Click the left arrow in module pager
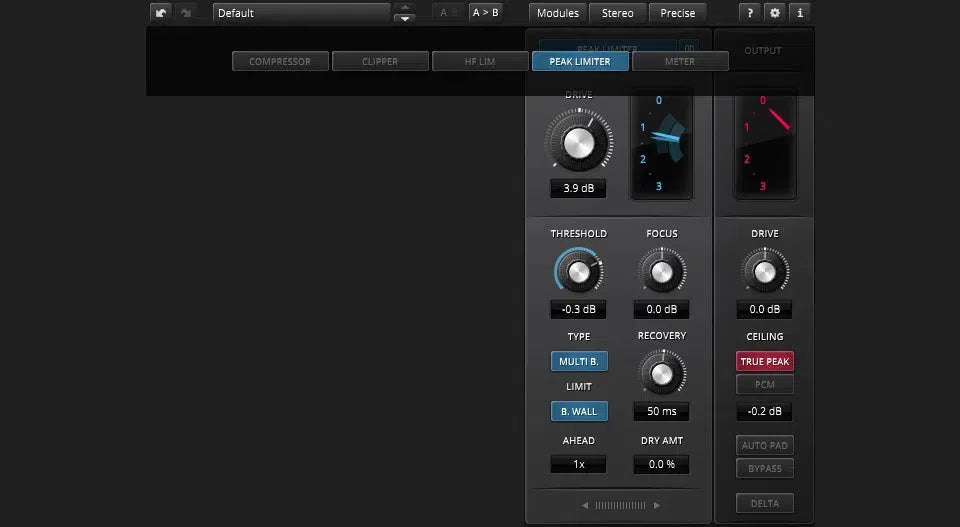 tap(585, 506)
